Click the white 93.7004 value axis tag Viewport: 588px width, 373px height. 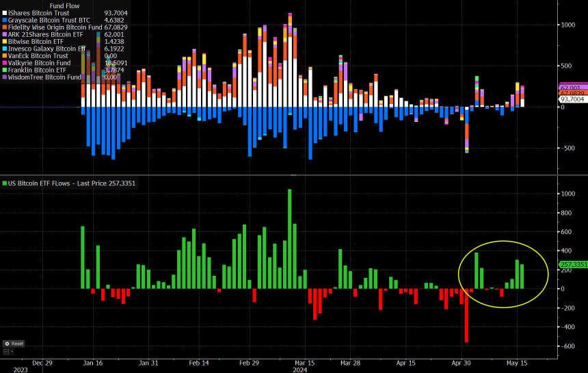(574, 99)
